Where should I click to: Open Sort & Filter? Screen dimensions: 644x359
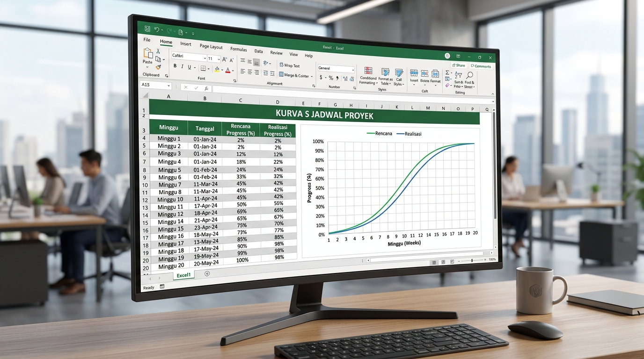(x=458, y=79)
